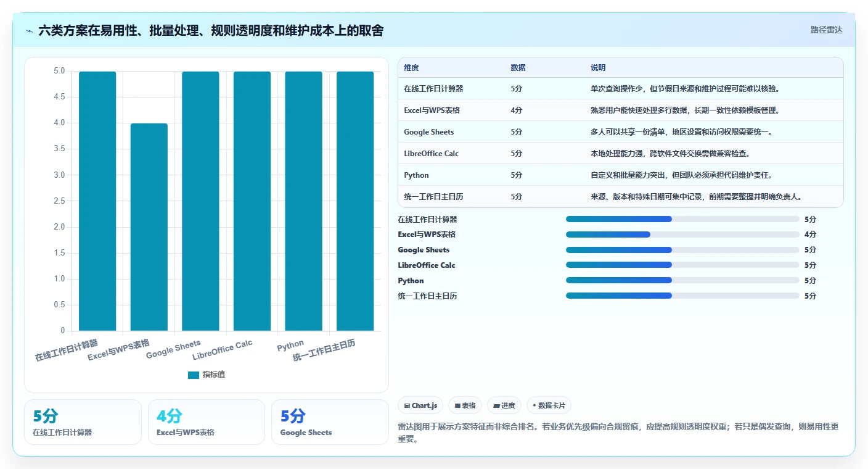Click the 路径雷达 label in header
This screenshot has height=469, width=868.
(x=826, y=30)
